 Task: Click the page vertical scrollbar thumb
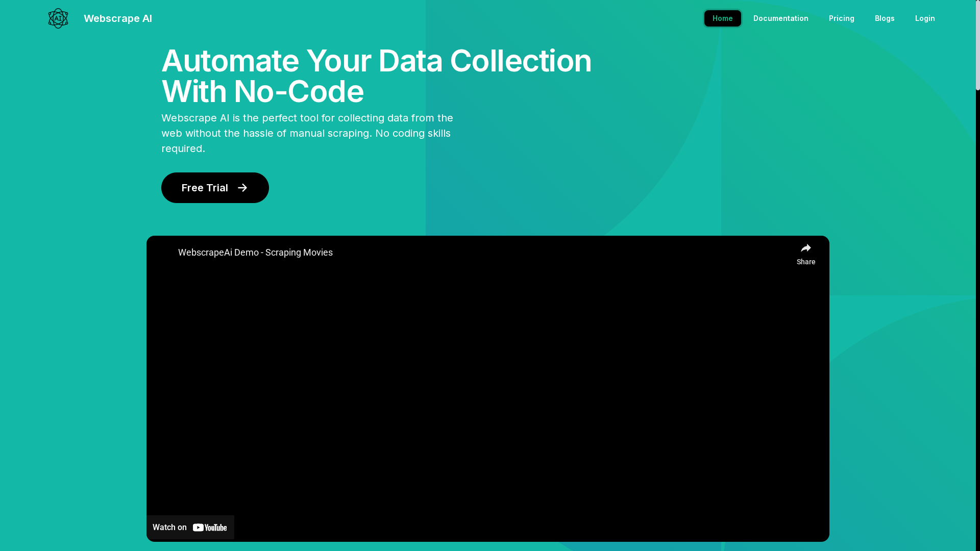pos(977,45)
